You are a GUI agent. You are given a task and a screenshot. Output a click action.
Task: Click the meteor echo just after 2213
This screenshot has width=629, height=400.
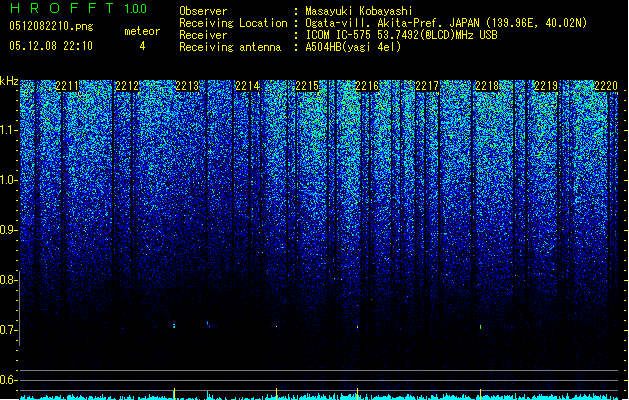click(208, 324)
